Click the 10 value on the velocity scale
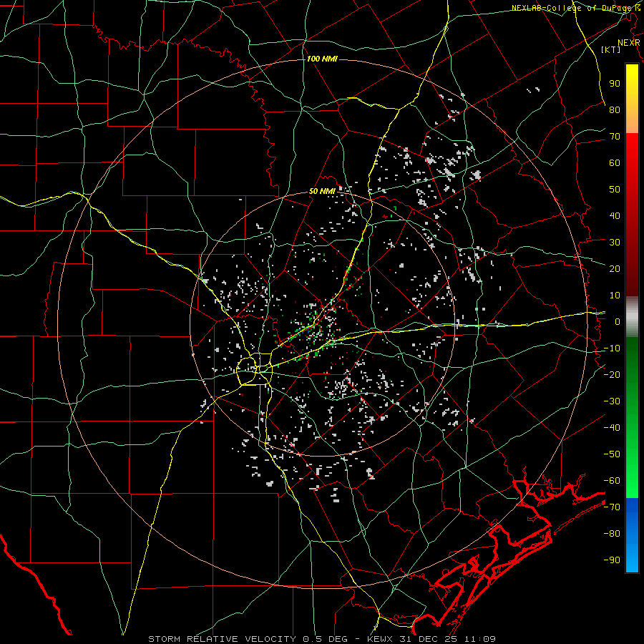Viewport: 644px width, 644px height. tap(615, 296)
